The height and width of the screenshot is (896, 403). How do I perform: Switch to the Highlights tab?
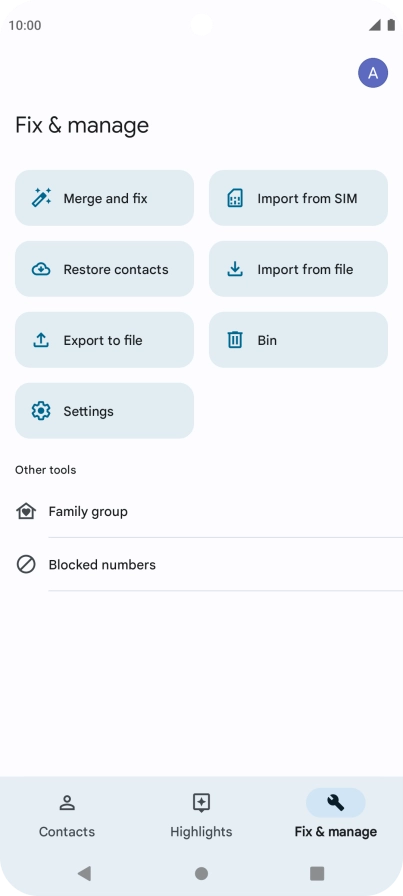(x=201, y=816)
